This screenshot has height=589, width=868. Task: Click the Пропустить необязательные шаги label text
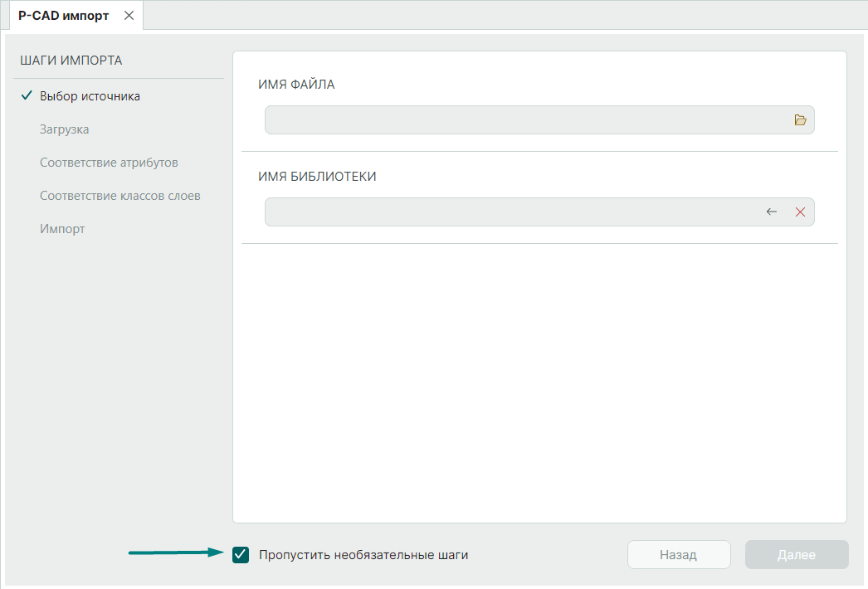[363, 555]
